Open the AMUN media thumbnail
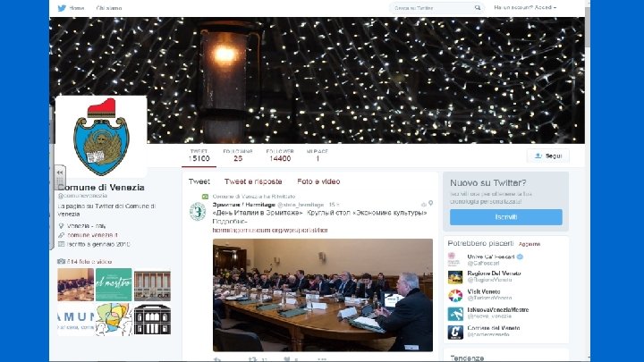The height and width of the screenshot is (362, 644). [75, 319]
